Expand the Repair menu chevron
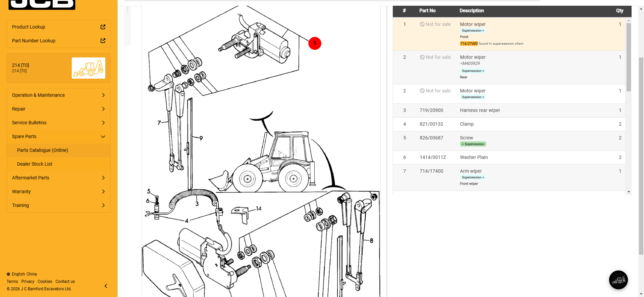Viewport: 644px width, 297px height. pyautogui.click(x=103, y=109)
